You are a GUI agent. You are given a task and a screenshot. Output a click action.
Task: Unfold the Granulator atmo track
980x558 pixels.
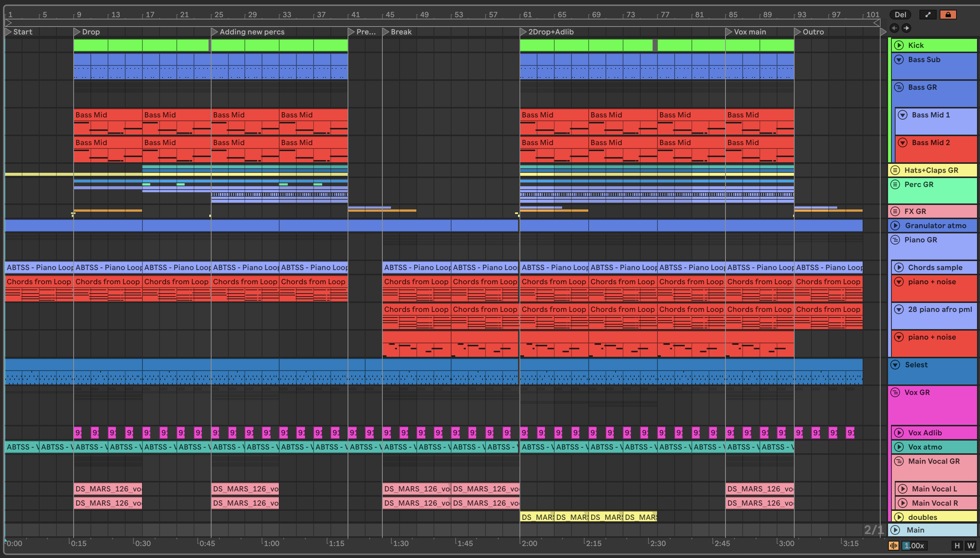click(895, 226)
